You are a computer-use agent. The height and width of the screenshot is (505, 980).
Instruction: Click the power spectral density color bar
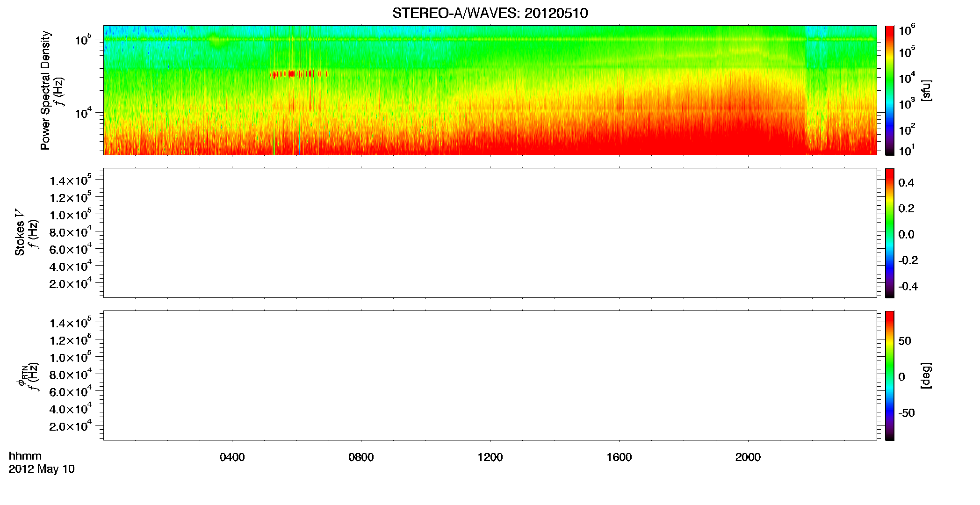tap(890, 90)
